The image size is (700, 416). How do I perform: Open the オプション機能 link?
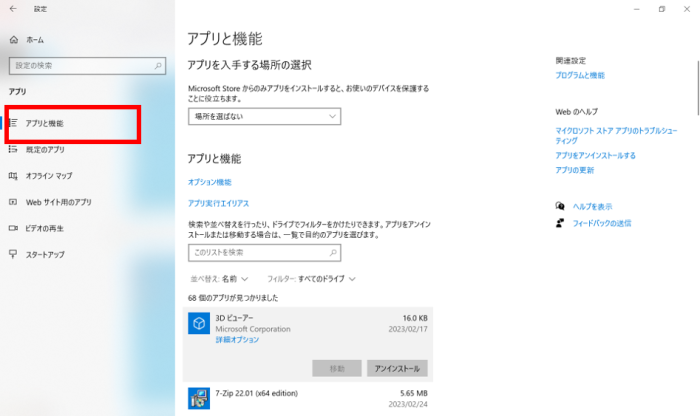point(209,182)
